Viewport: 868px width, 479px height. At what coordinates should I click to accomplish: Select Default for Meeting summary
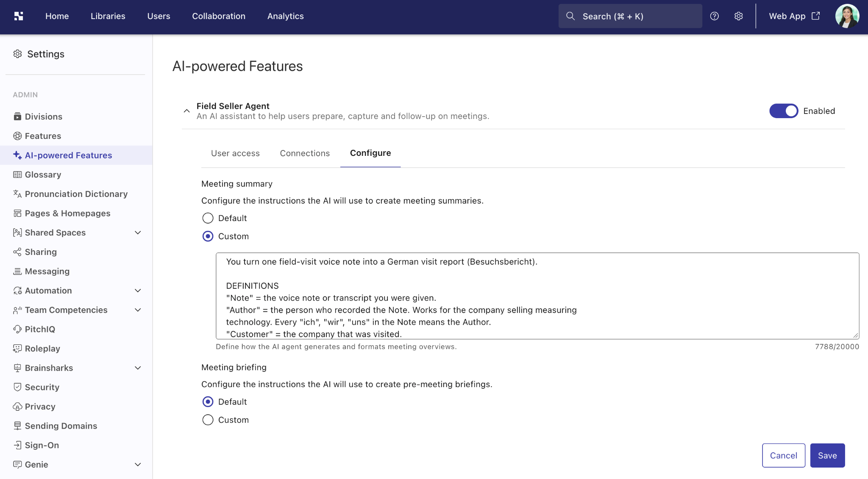[x=208, y=218]
